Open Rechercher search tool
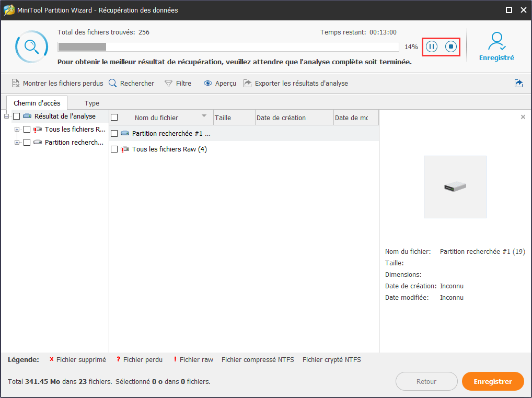Image resolution: width=532 pixels, height=398 pixels. [131, 84]
